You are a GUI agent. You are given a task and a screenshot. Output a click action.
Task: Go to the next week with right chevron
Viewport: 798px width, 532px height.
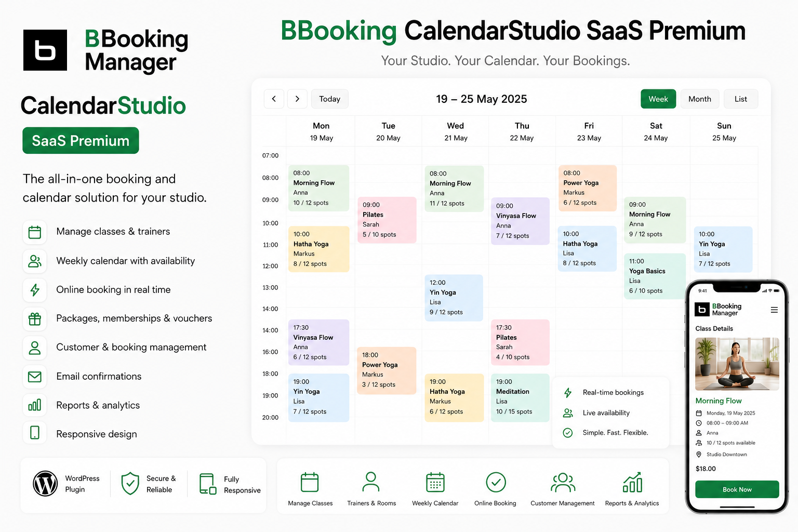point(297,99)
